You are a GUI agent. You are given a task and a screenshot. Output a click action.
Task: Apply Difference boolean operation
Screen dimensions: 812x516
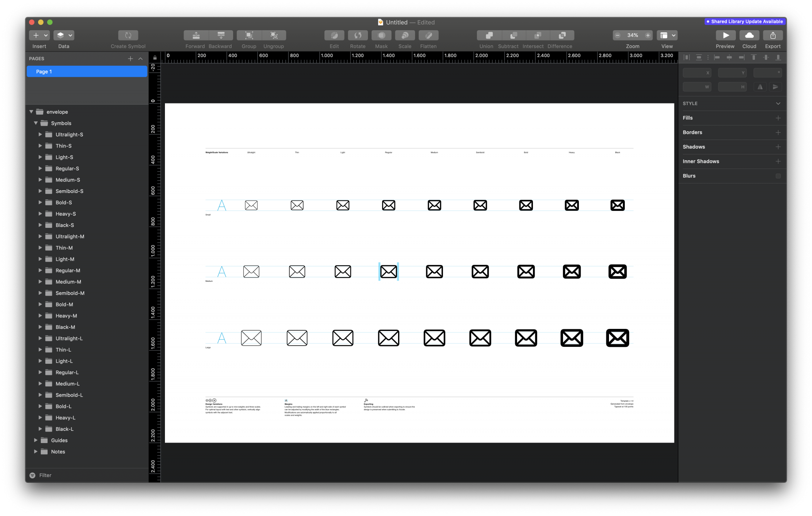[x=562, y=35]
